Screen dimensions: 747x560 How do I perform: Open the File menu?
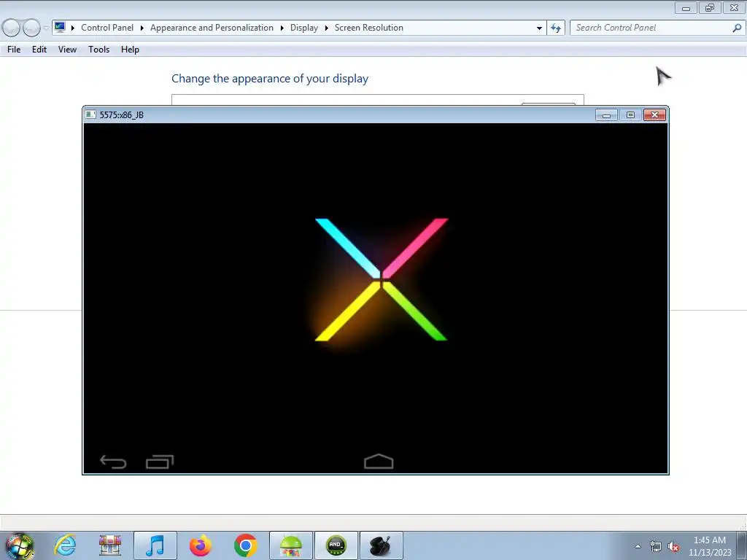[14, 50]
